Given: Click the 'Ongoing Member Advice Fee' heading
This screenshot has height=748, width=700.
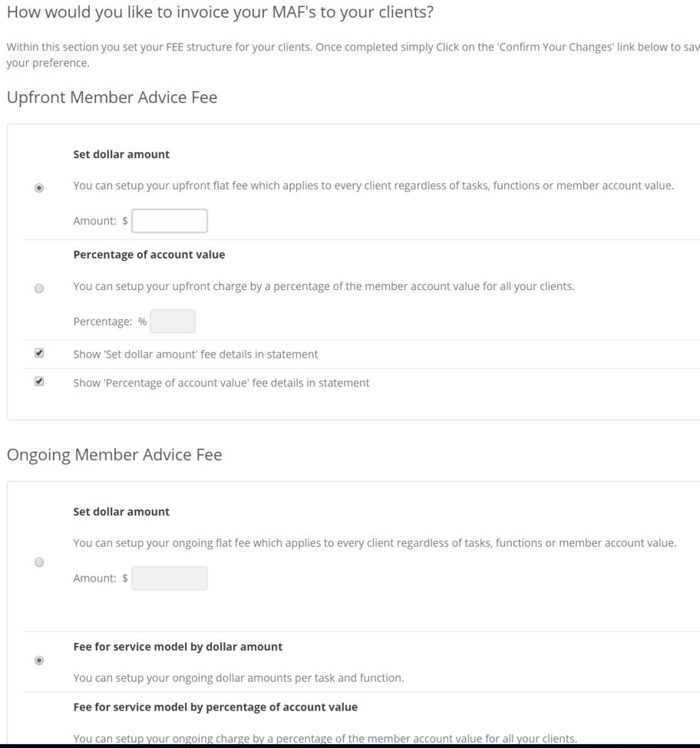Looking at the screenshot, I should point(114,455).
